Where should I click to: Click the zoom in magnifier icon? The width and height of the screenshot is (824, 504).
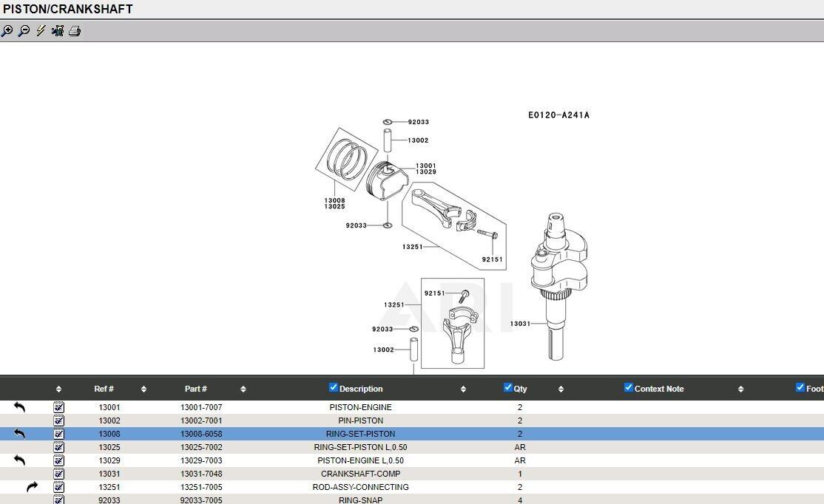(7, 31)
